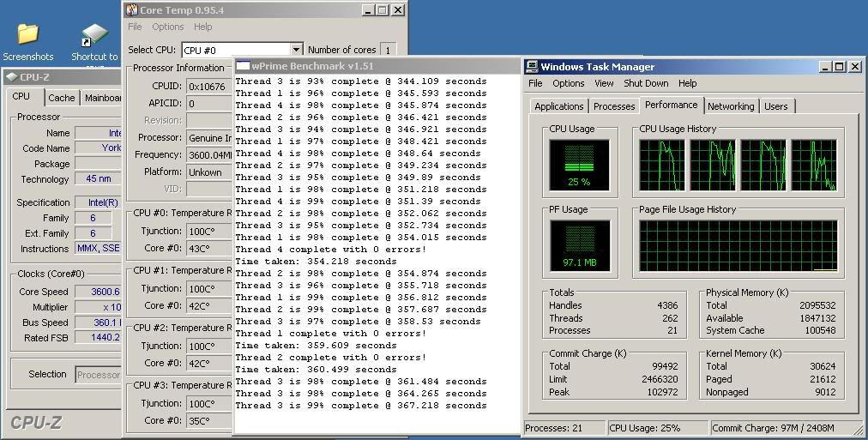Click the Code Name value in CPU-Z
This screenshot has width=868, height=440.
[98, 148]
